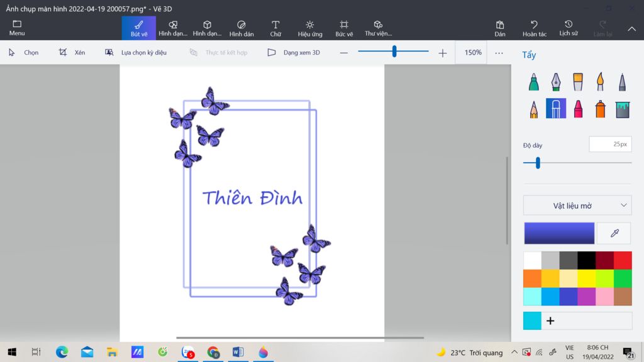Click the Độ dày thickness slider handle
This screenshot has height=362, width=644.
click(x=538, y=163)
